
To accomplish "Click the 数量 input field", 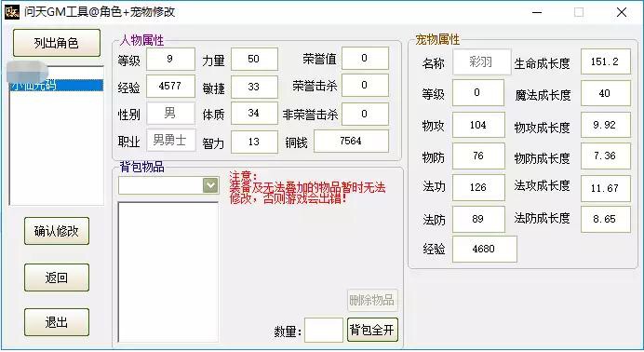I will click(324, 330).
